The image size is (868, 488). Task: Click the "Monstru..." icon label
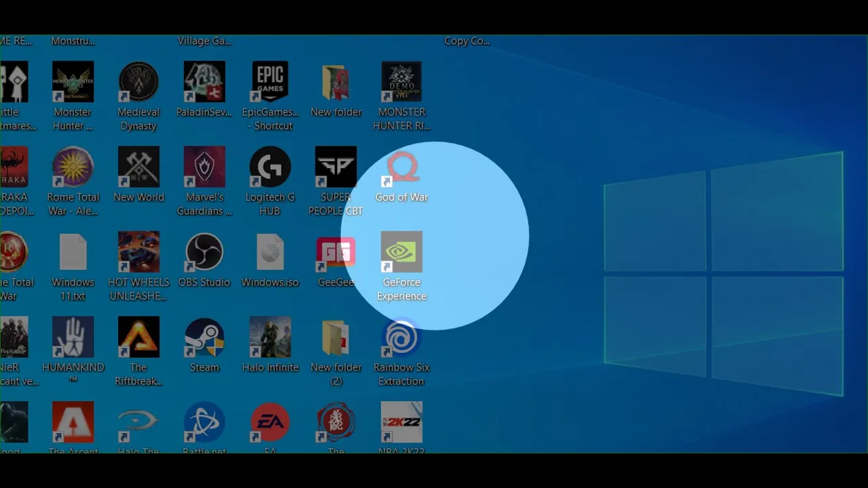pyautogui.click(x=73, y=41)
